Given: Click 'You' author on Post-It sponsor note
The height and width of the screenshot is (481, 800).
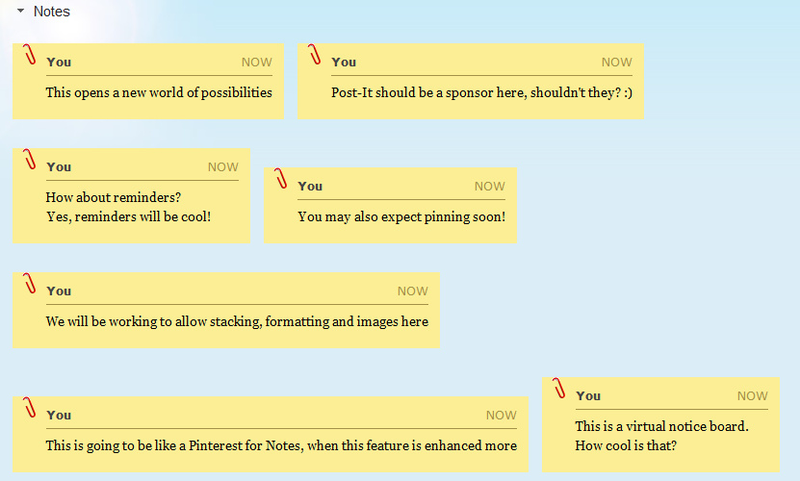Looking at the screenshot, I should coord(344,62).
